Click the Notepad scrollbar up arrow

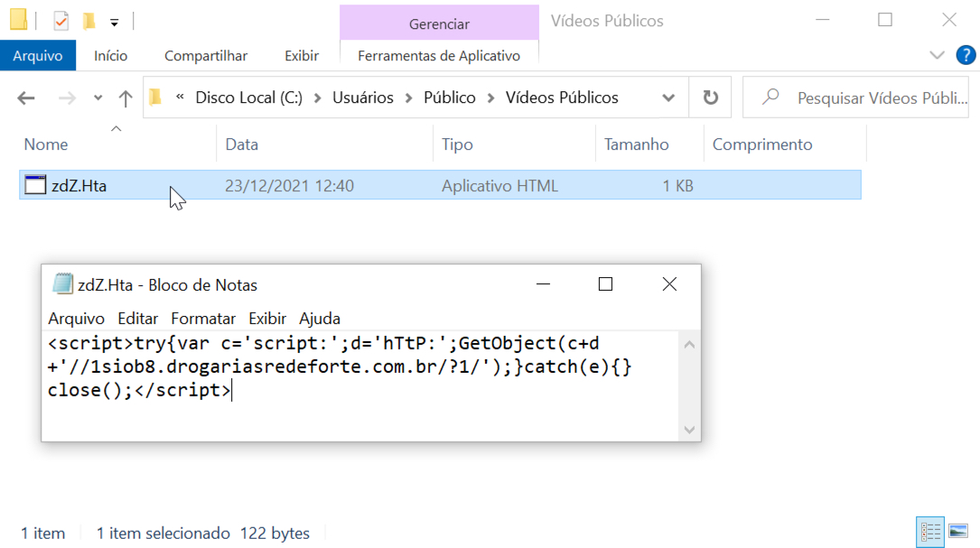point(689,344)
